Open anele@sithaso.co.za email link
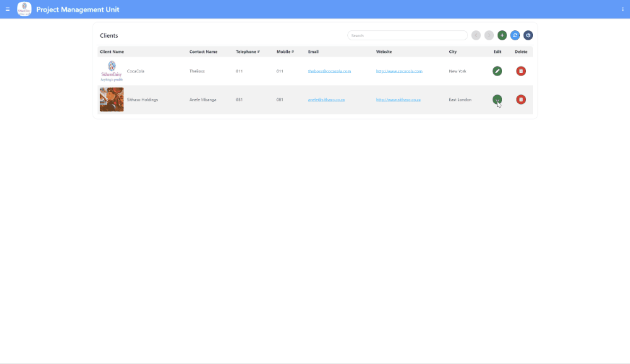 326,100
